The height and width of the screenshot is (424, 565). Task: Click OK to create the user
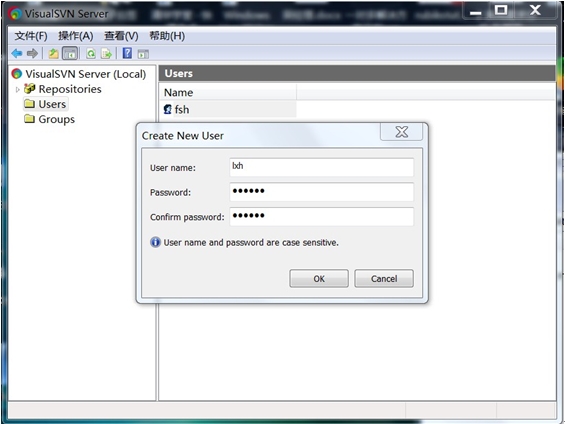coord(319,278)
